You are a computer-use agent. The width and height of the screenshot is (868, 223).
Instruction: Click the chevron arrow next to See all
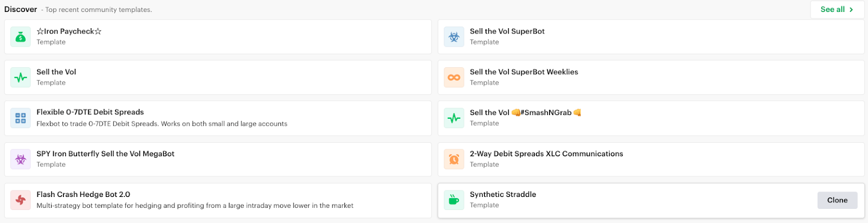click(x=851, y=10)
